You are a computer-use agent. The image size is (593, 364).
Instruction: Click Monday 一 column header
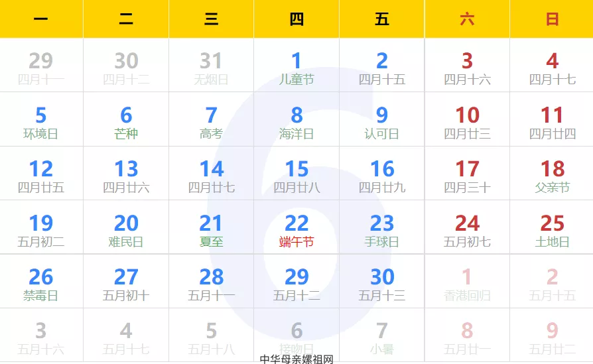point(41,19)
